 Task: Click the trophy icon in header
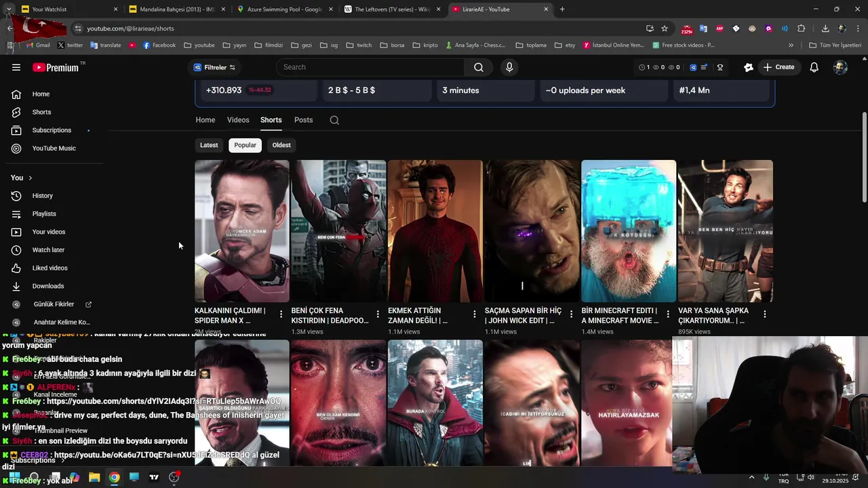pos(719,67)
